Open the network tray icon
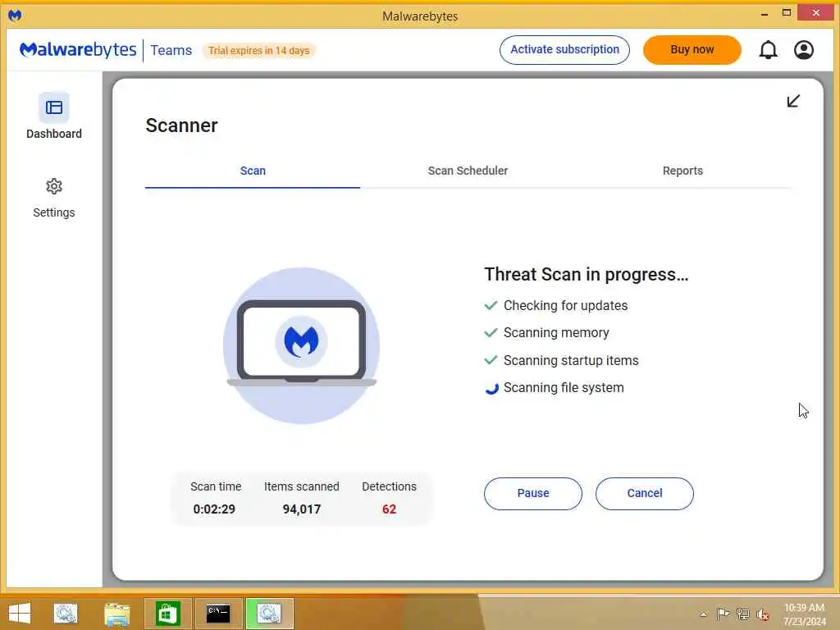 coord(742,614)
